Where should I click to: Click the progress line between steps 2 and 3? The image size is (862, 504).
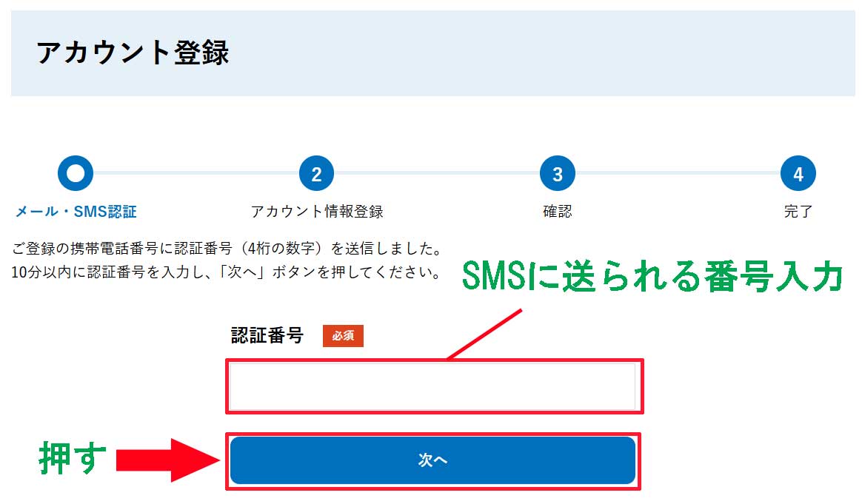(437, 173)
